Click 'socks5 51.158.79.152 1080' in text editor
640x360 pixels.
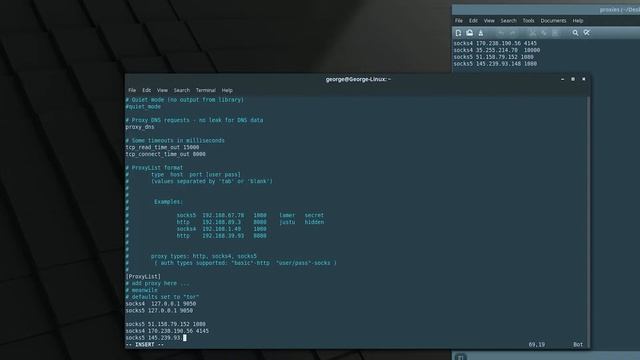click(x=493, y=57)
